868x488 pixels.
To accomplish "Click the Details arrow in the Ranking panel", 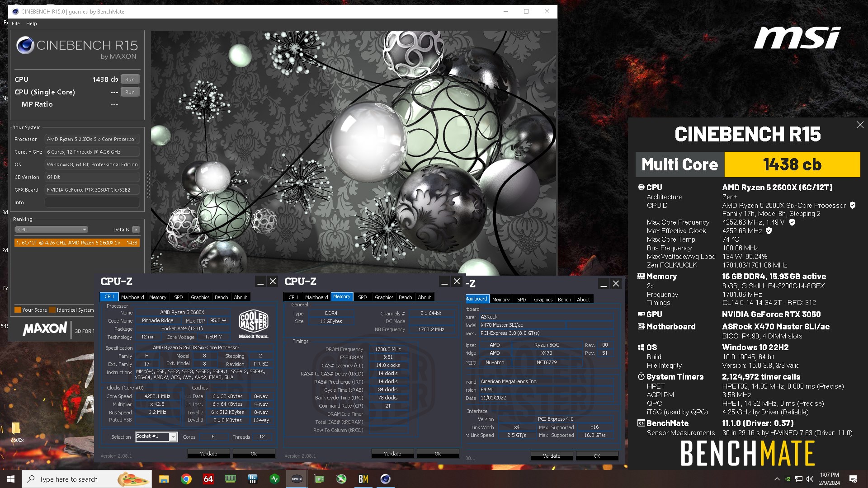I will (x=136, y=230).
